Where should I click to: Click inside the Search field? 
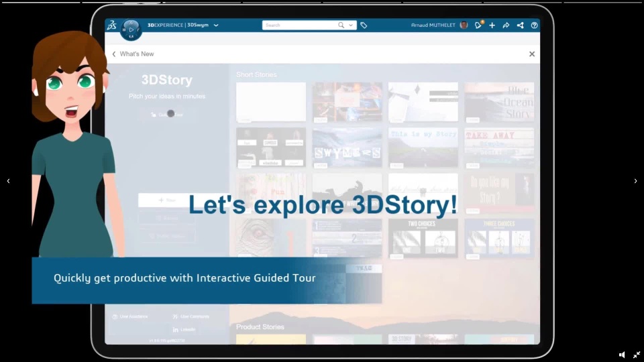(300, 25)
